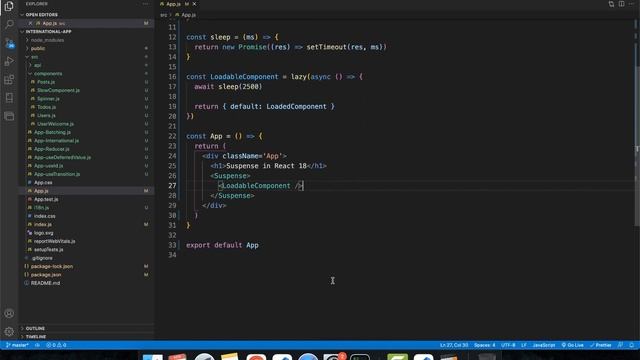The image size is (640, 360).
Task: Open App.test.js file
Action: (x=46, y=199)
